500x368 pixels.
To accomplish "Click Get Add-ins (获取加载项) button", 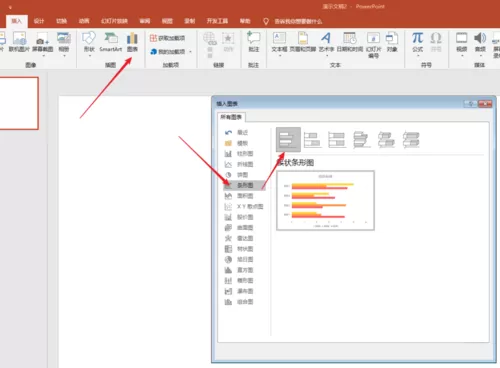I will pyautogui.click(x=167, y=38).
